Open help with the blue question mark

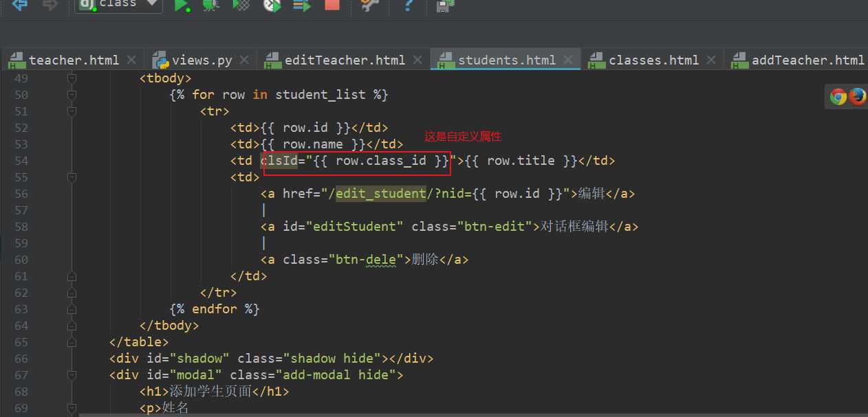409,5
